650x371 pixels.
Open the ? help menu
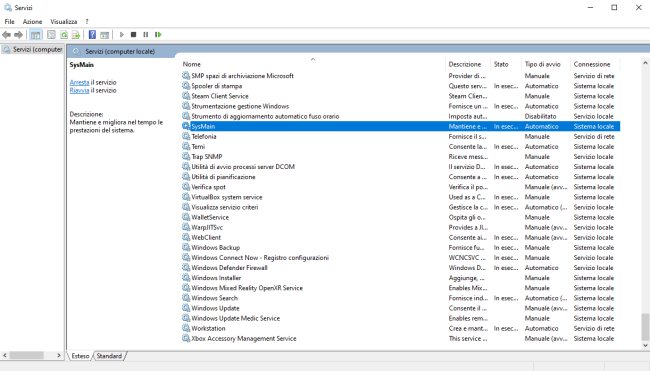(87, 22)
